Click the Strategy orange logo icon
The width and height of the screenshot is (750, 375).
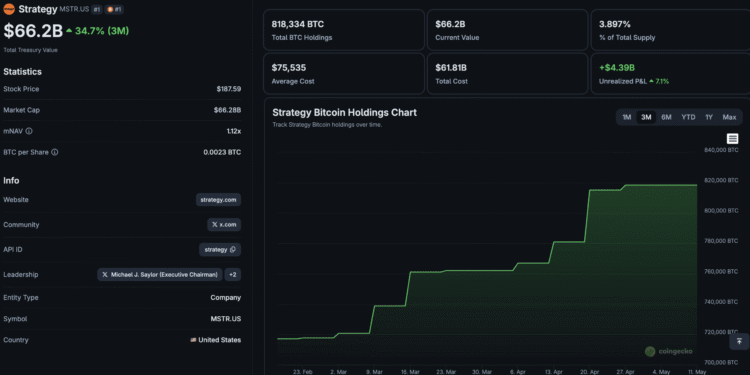coord(9,9)
